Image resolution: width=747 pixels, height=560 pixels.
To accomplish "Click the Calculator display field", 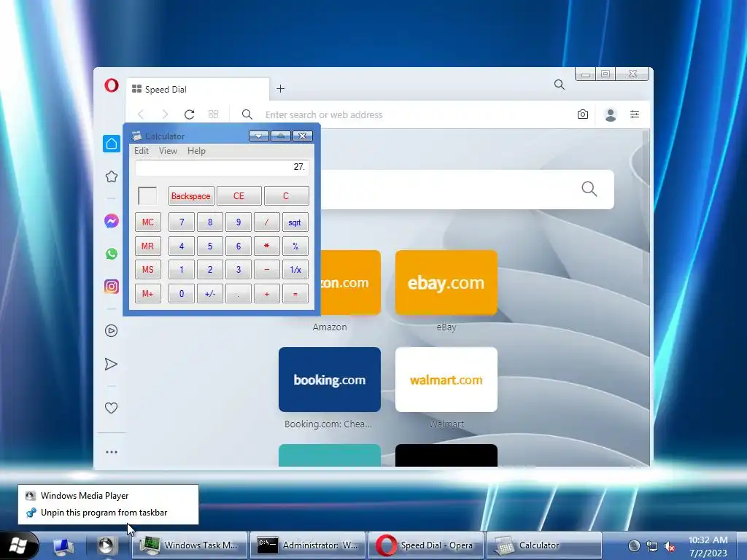I will 222,167.
